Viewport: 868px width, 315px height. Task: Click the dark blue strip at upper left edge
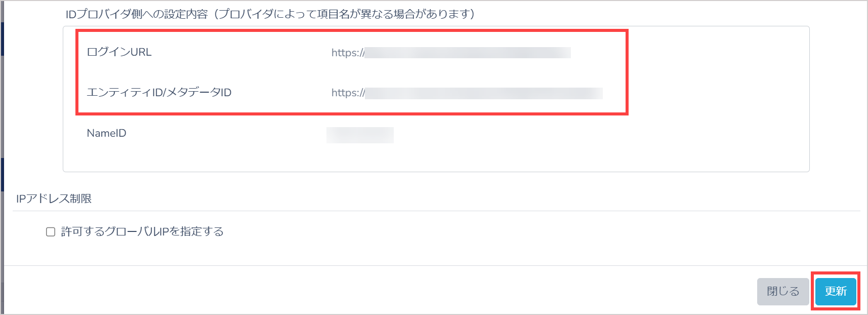coord(2,38)
